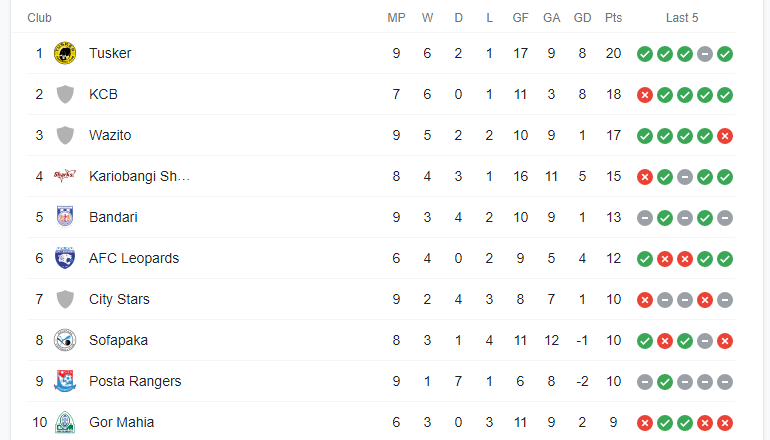Click the Sofapaka club logo
Image resolution: width=770 pixels, height=440 pixels.
coord(65,340)
